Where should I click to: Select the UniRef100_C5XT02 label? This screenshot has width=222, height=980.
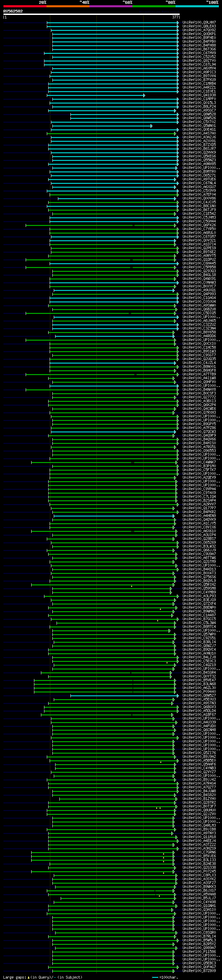point(199,122)
